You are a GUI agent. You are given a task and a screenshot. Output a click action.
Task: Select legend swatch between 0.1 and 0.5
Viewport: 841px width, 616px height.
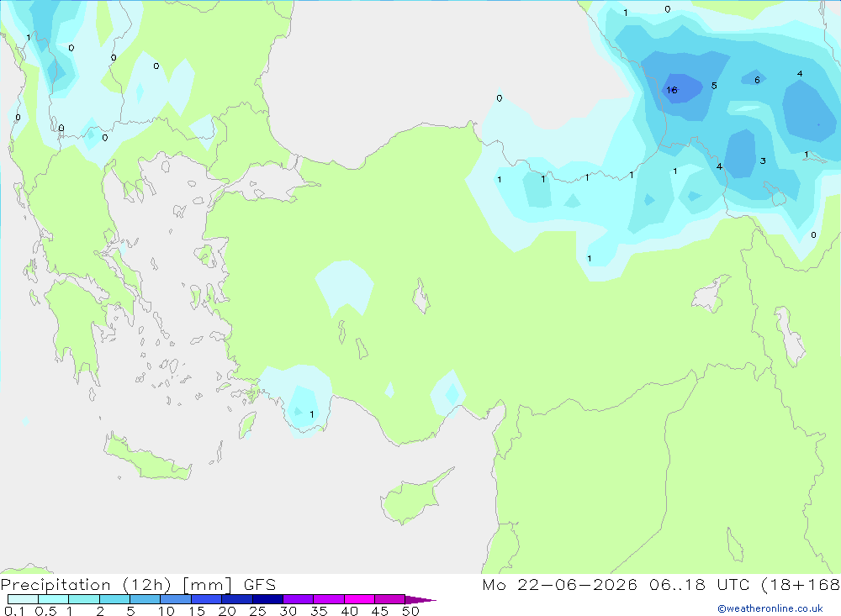click(x=23, y=599)
